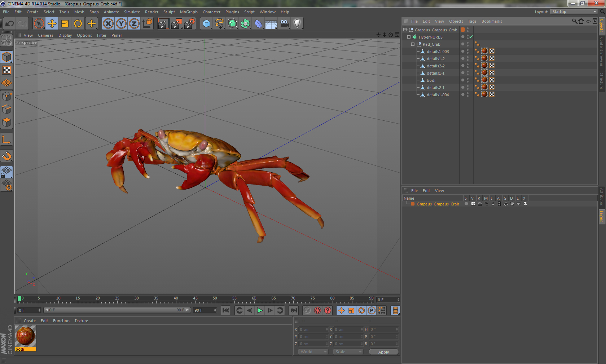
Task: Open the Scale mode dropdown
Action: click(348, 352)
